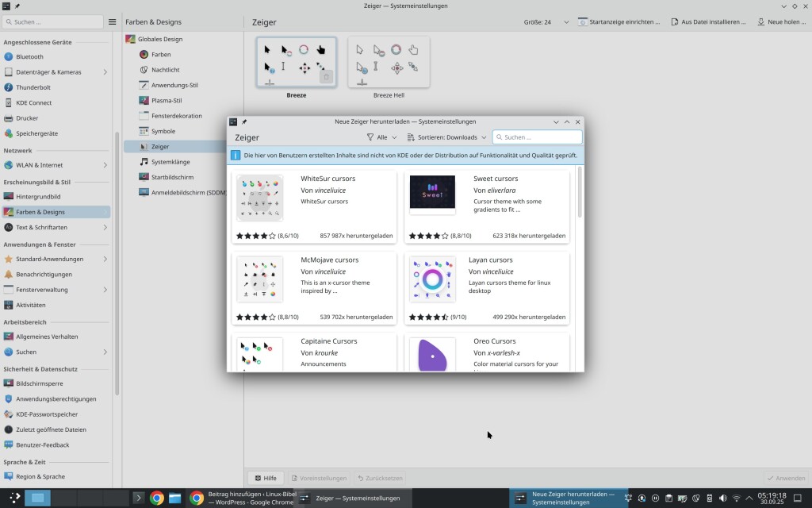Select Anmeldebildschirm (SDDM) entry

click(x=182, y=192)
